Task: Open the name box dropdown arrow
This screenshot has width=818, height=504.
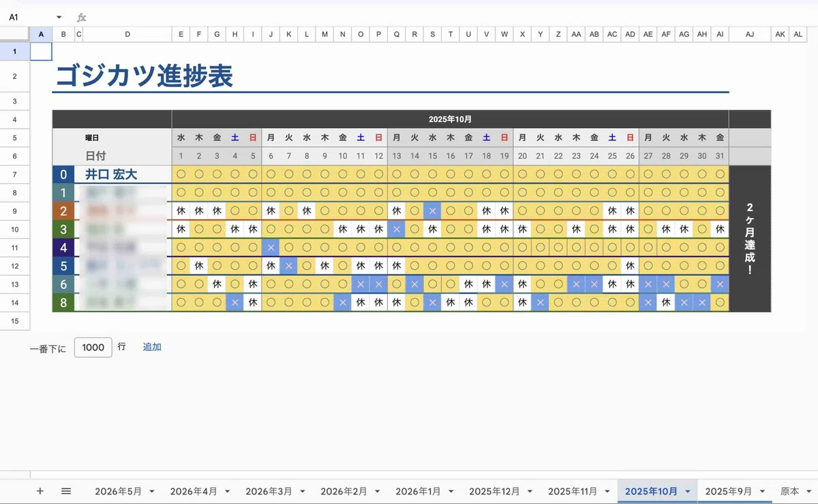Action: 59,17
